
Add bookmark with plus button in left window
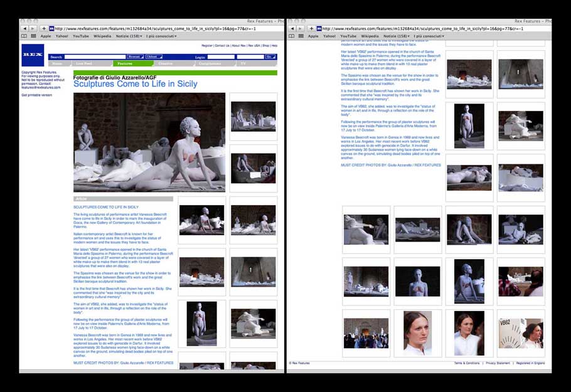[44, 28]
